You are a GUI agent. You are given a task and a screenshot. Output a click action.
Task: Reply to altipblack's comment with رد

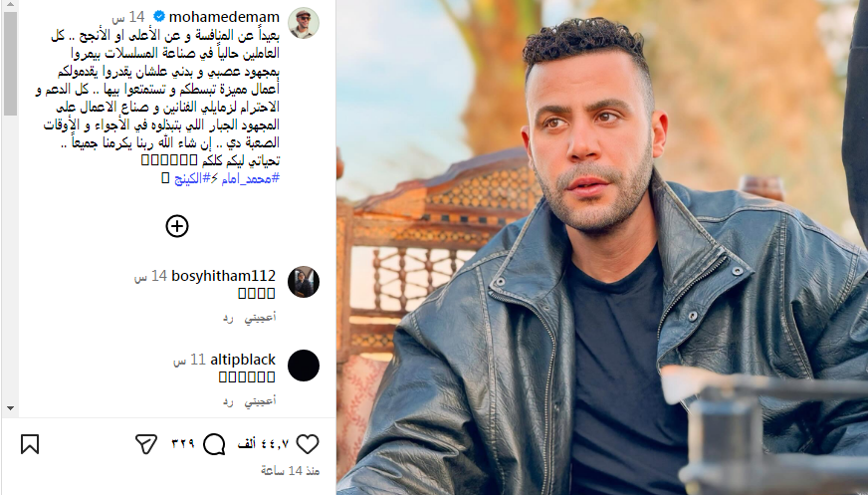(x=228, y=401)
